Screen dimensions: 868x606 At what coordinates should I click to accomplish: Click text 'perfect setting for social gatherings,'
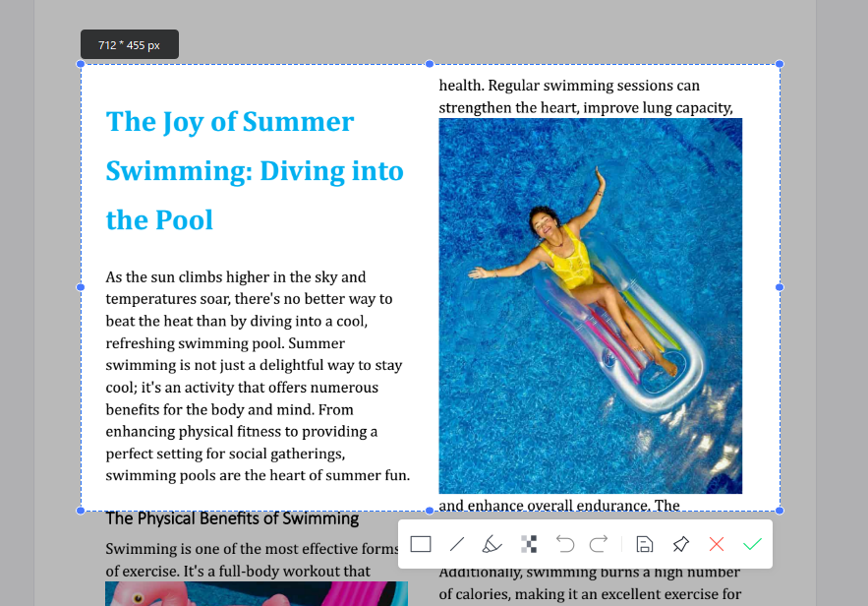225,454
